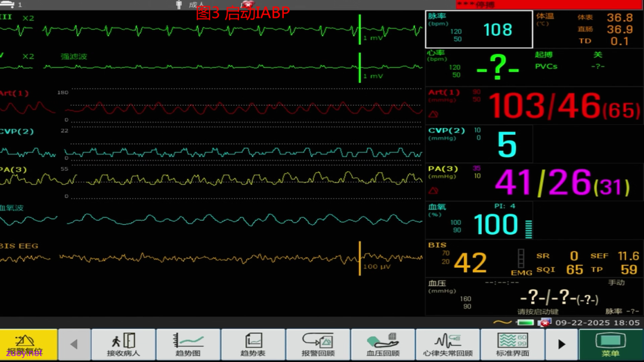Tap the alarm reset (报警复位) button

click(29, 344)
